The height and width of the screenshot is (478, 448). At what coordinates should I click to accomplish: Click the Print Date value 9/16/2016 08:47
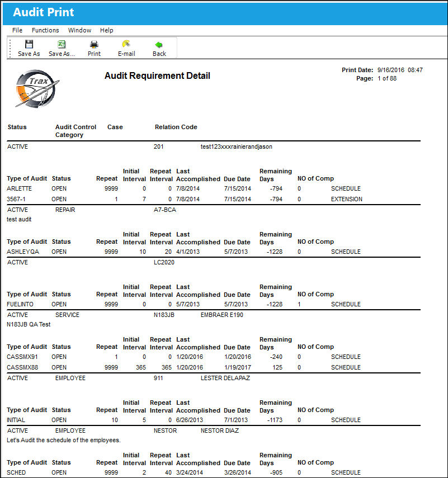coord(400,70)
